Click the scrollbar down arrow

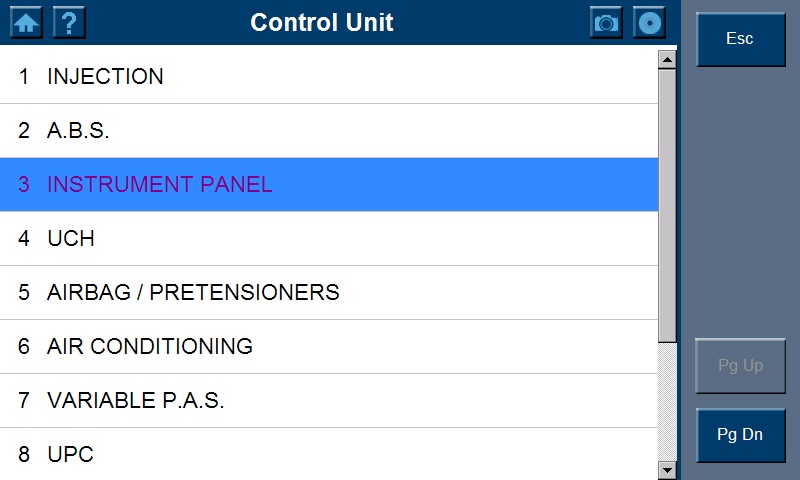[x=667, y=469]
